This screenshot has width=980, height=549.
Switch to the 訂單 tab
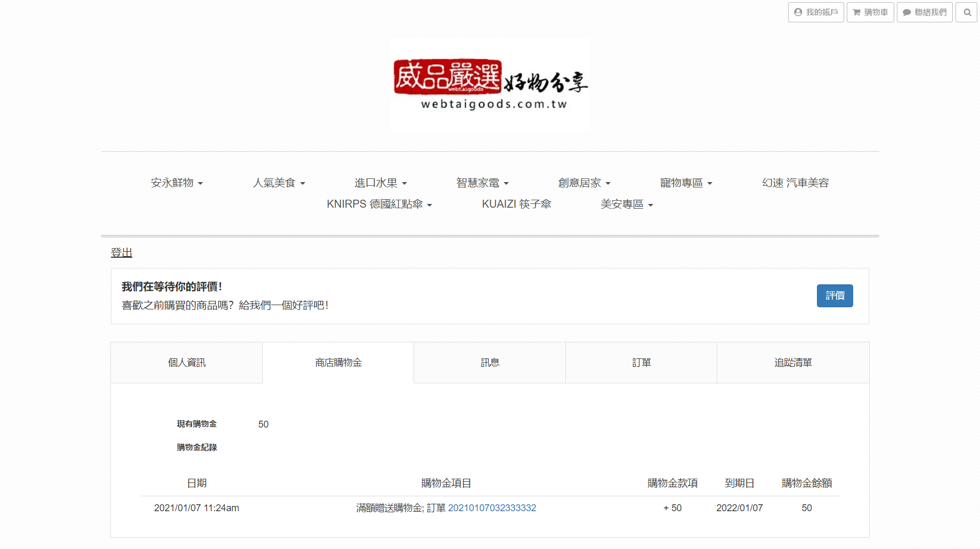pos(641,363)
